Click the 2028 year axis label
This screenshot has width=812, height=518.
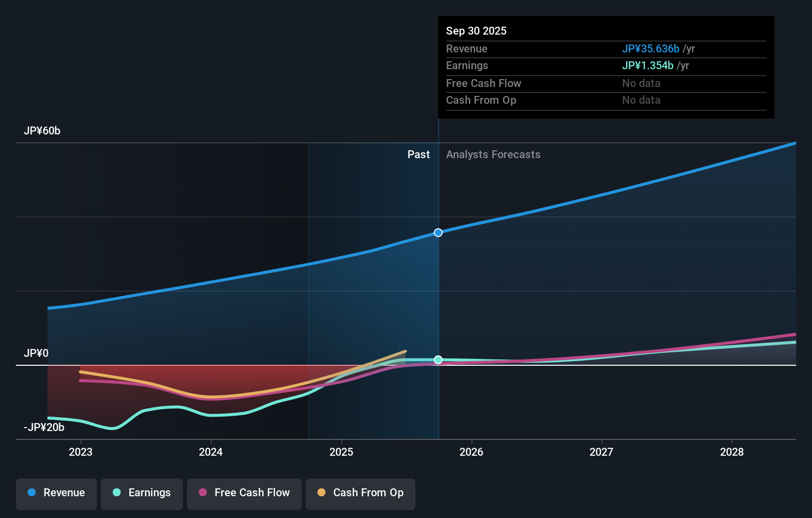click(732, 452)
